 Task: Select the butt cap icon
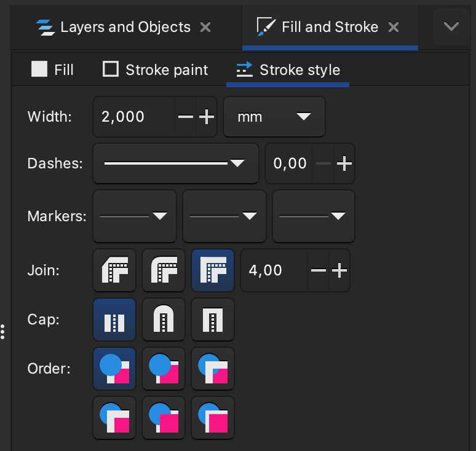(x=114, y=320)
